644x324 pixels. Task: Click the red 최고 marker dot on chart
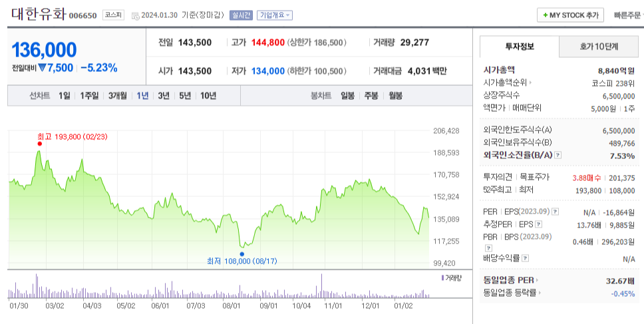coord(39,144)
